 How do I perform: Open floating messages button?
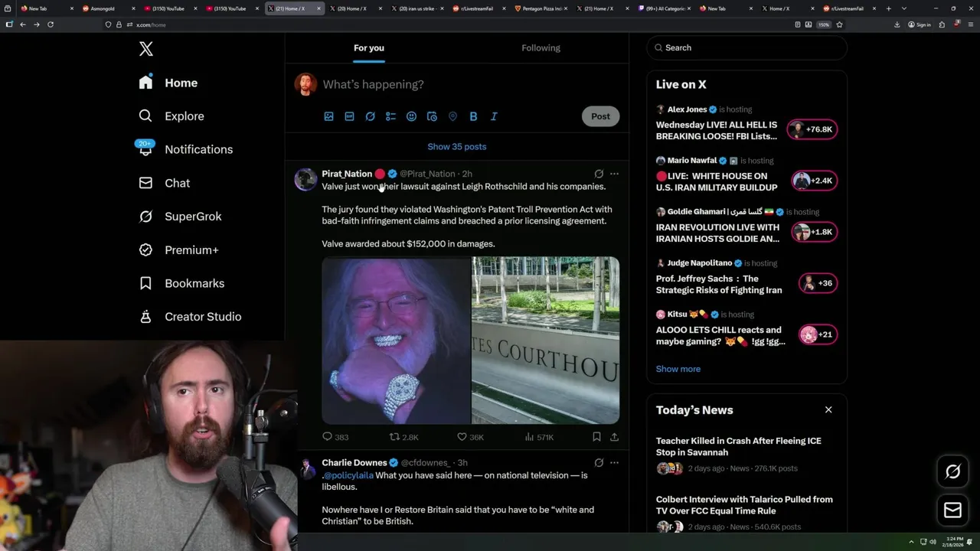(x=953, y=510)
